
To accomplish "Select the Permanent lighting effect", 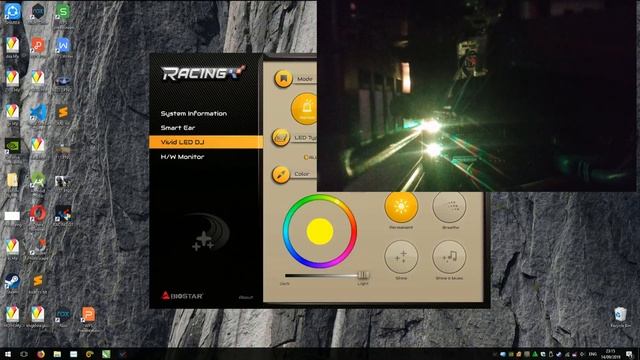I will tap(401, 207).
